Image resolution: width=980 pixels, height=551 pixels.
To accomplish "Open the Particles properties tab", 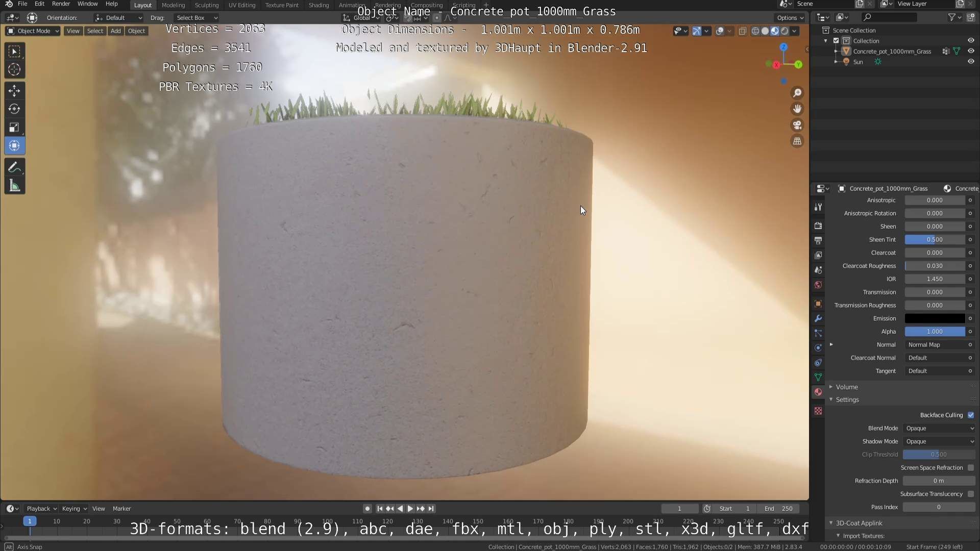I will point(818,333).
